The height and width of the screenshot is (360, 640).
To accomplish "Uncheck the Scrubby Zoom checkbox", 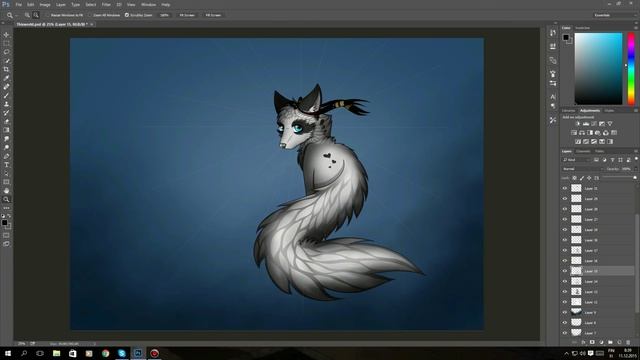I will (127, 15).
